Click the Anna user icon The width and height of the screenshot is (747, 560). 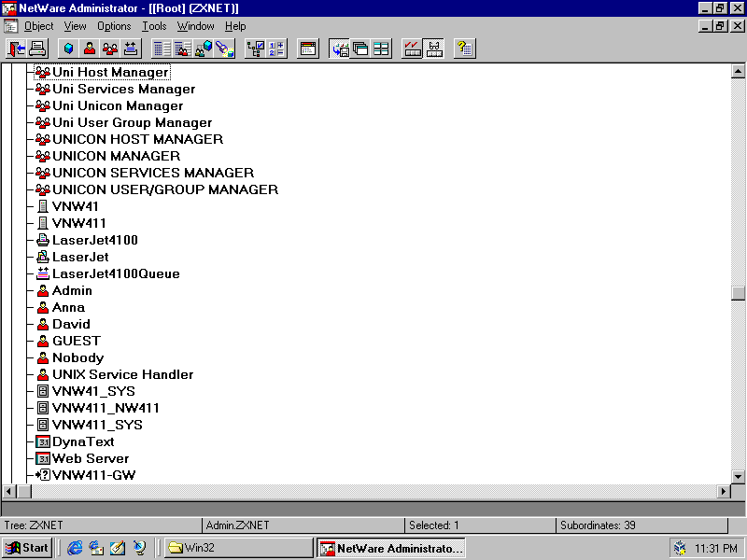(43, 308)
